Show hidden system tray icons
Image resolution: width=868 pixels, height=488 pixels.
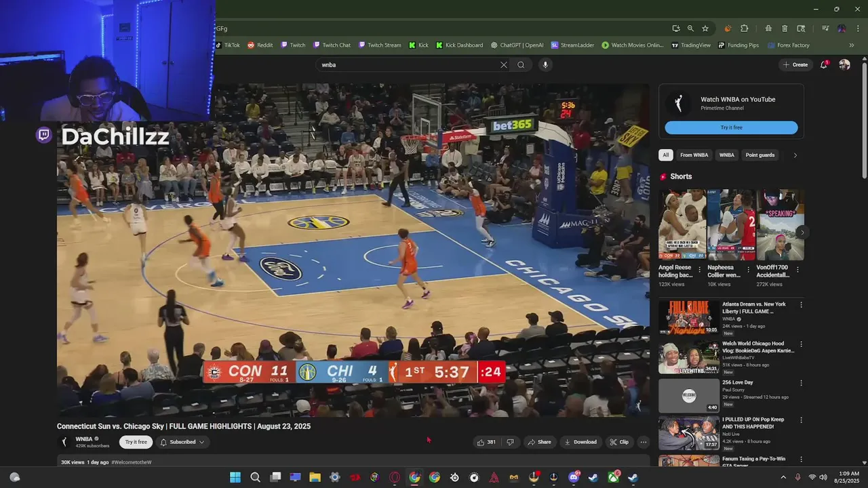pos(783,477)
